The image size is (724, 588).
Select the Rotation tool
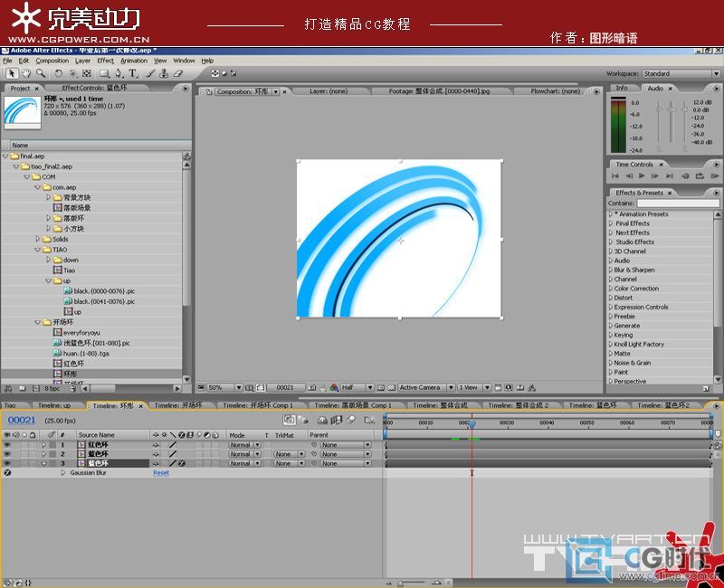click(x=58, y=73)
